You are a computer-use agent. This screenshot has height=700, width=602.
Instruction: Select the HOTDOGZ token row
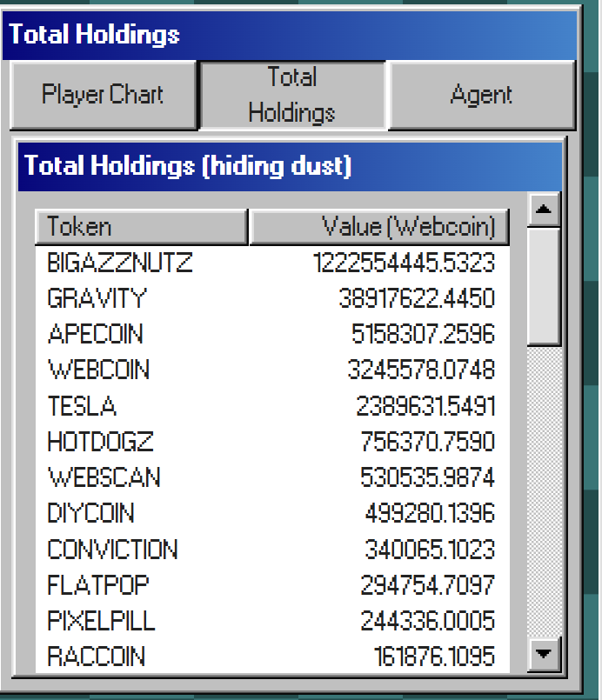tap(272, 442)
